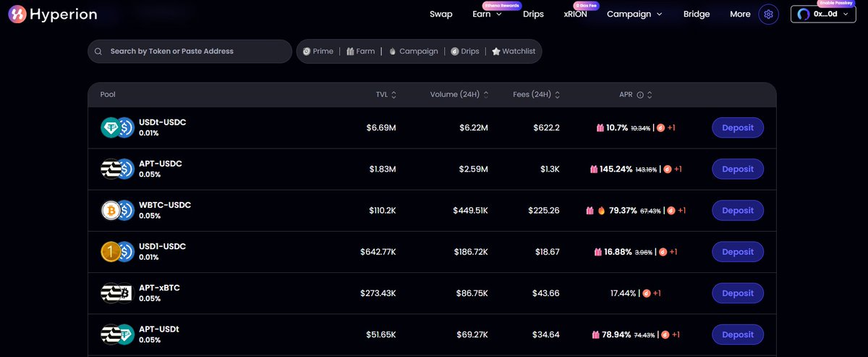Click the $2.59M volume value

click(474, 169)
